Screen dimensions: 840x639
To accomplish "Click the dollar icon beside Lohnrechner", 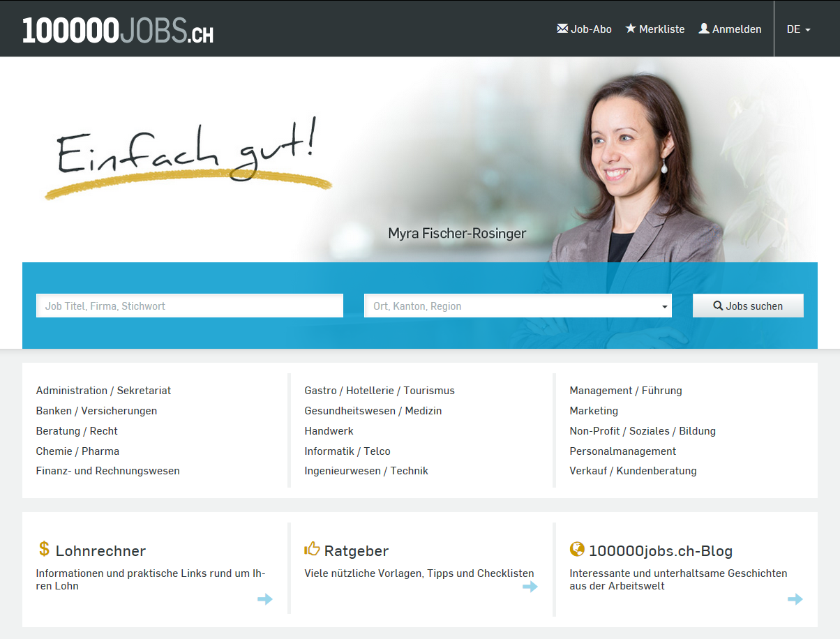I will point(44,549).
